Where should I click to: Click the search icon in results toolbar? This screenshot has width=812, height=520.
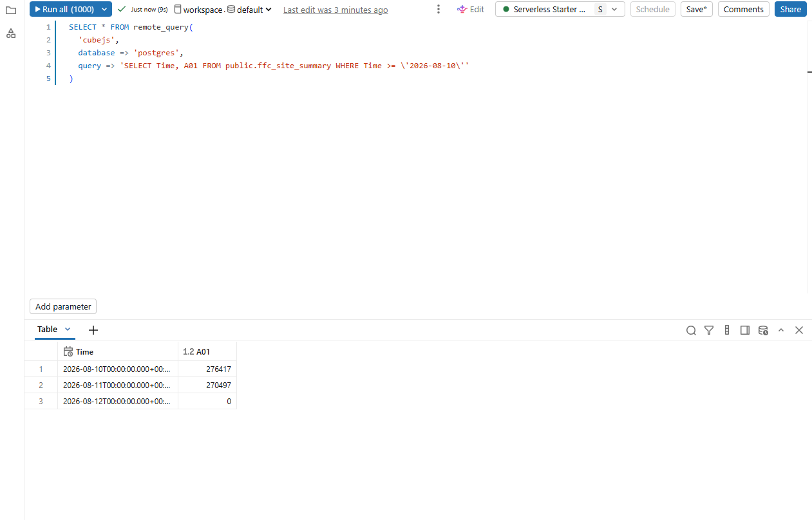point(691,330)
